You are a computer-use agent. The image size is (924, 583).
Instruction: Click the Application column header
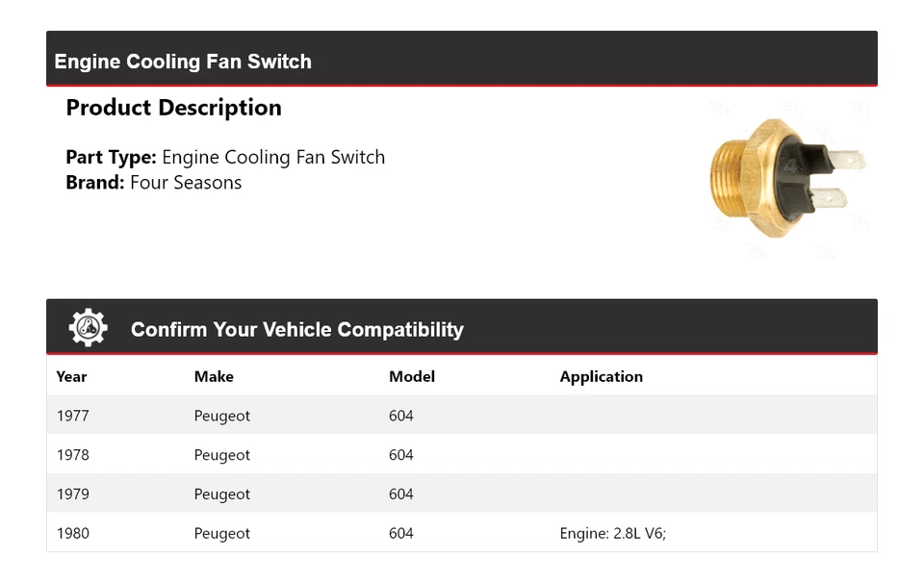pos(601,376)
